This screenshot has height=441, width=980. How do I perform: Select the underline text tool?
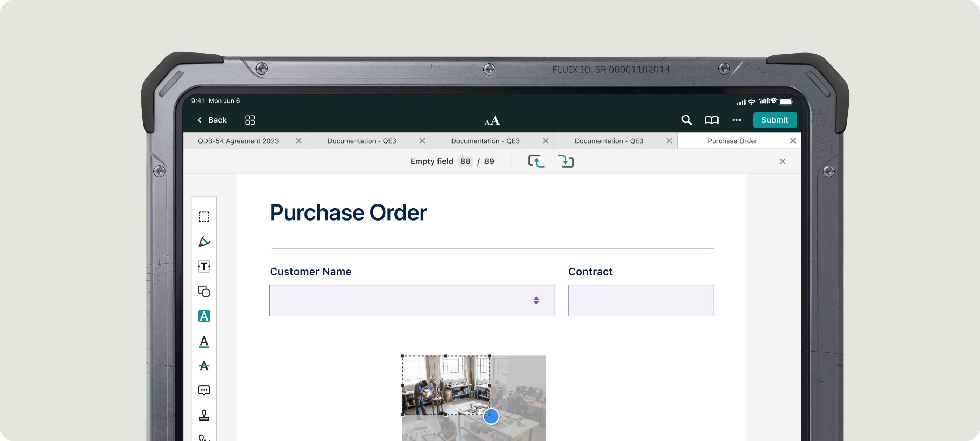(204, 341)
